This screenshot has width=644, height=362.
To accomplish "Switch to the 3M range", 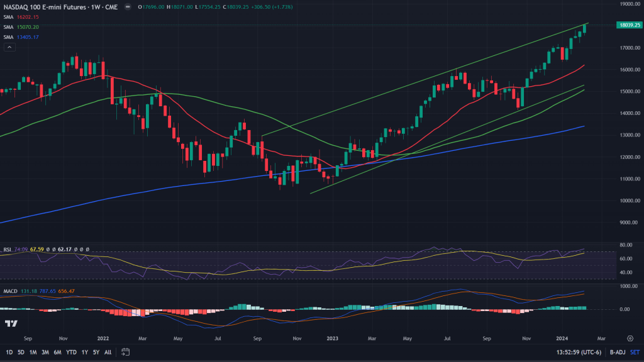I will click(x=45, y=352).
